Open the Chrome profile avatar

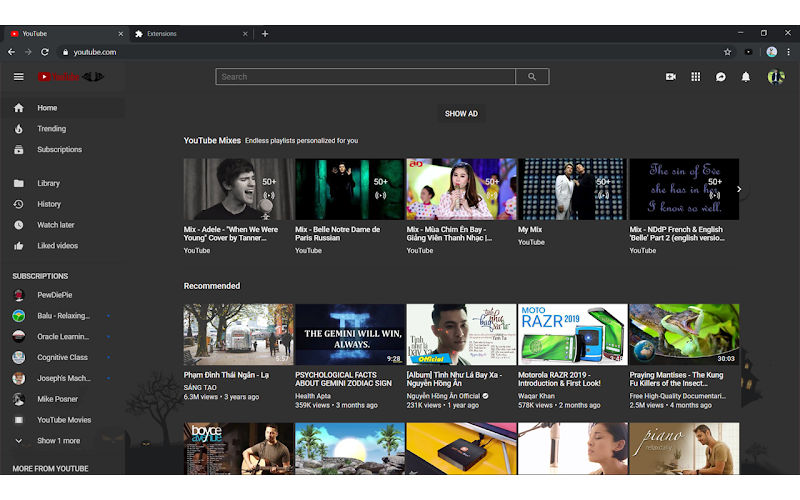point(772,52)
